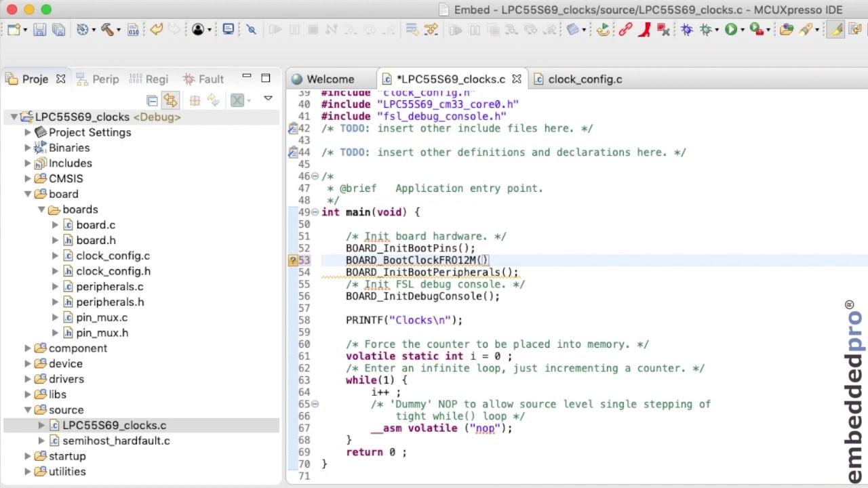Click the green Run play icon

pyautogui.click(x=731, y=29)
